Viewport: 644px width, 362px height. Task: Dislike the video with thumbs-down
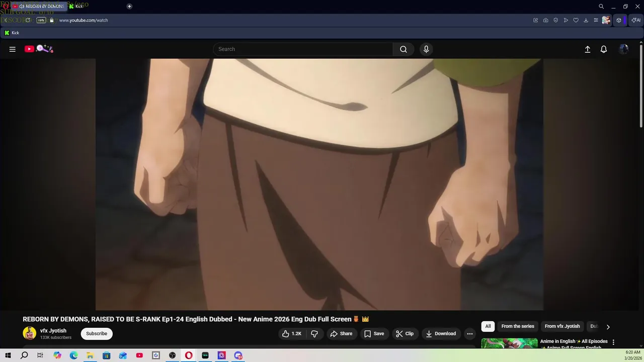(x=314, y=334)
